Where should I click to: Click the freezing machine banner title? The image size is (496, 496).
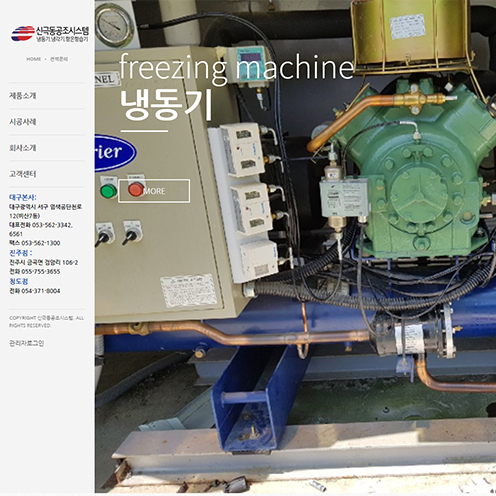pos(236,68)
